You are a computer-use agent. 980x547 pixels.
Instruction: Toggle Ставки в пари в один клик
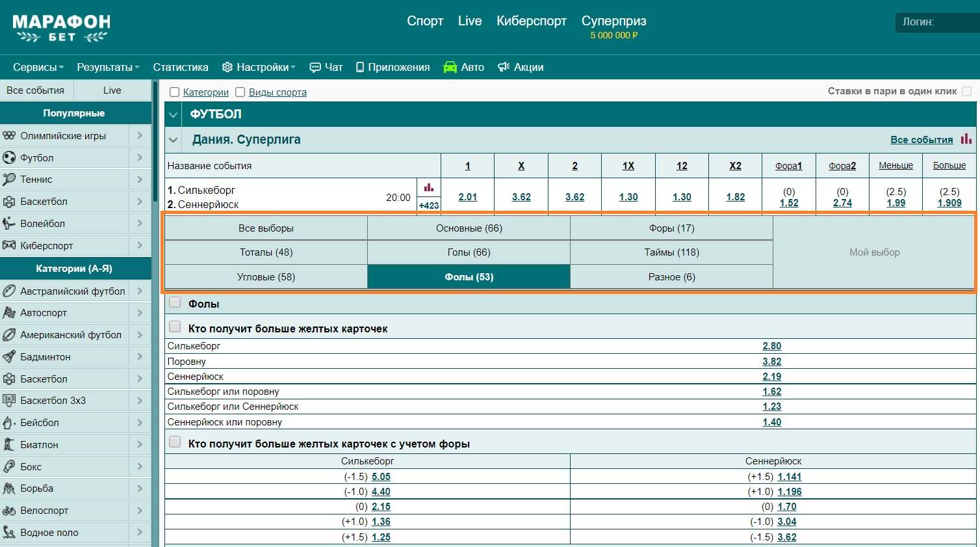(x=966, y=91)
